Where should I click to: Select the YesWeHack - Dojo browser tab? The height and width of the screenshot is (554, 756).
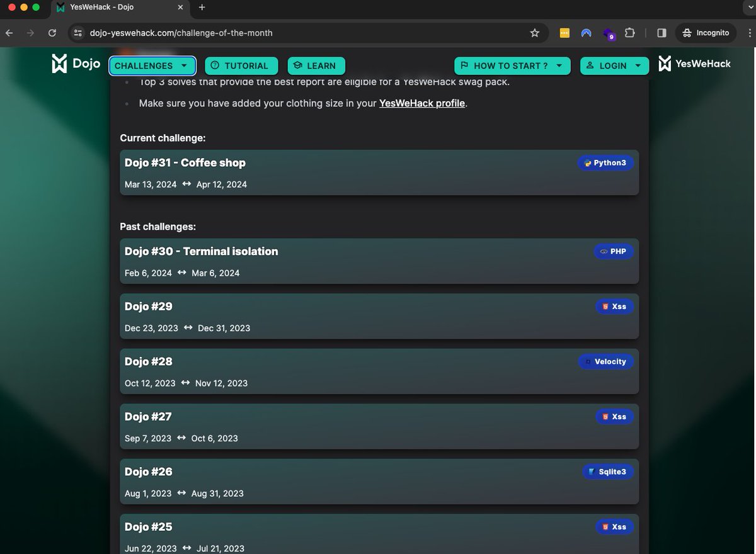click(120, 8)
